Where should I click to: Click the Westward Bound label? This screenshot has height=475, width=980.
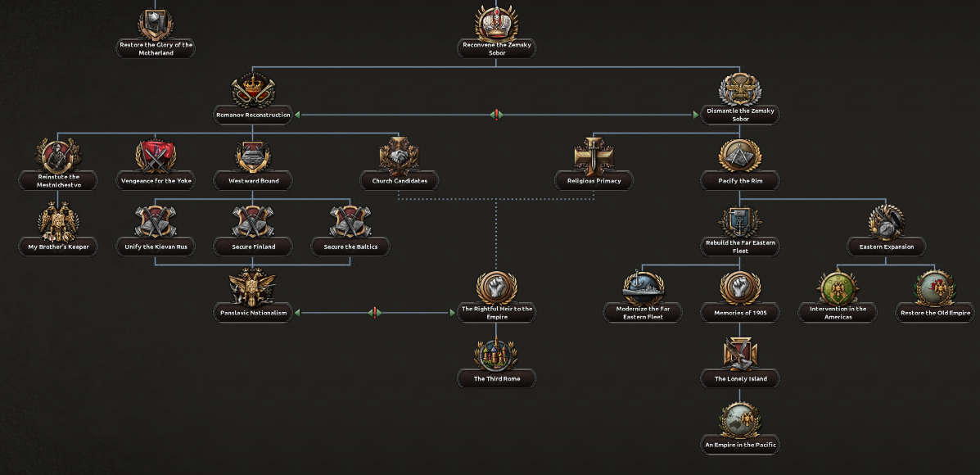252,181
